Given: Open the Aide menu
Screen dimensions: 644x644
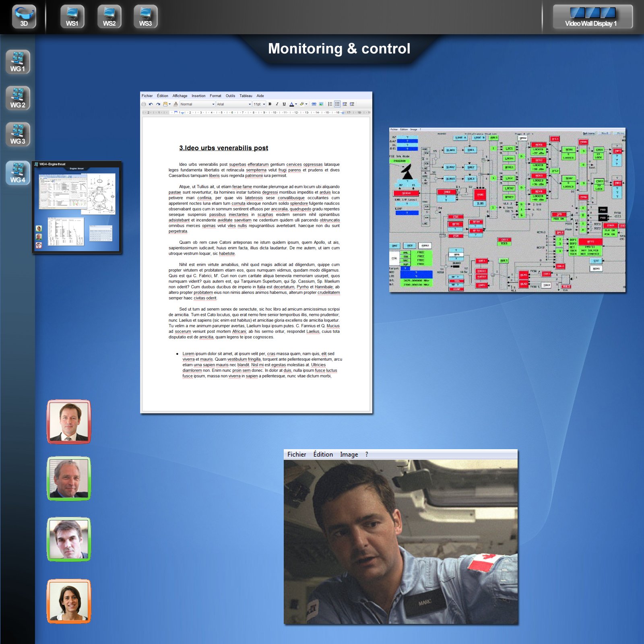Looking at the screenshot, I should click(x=260, y=96).
